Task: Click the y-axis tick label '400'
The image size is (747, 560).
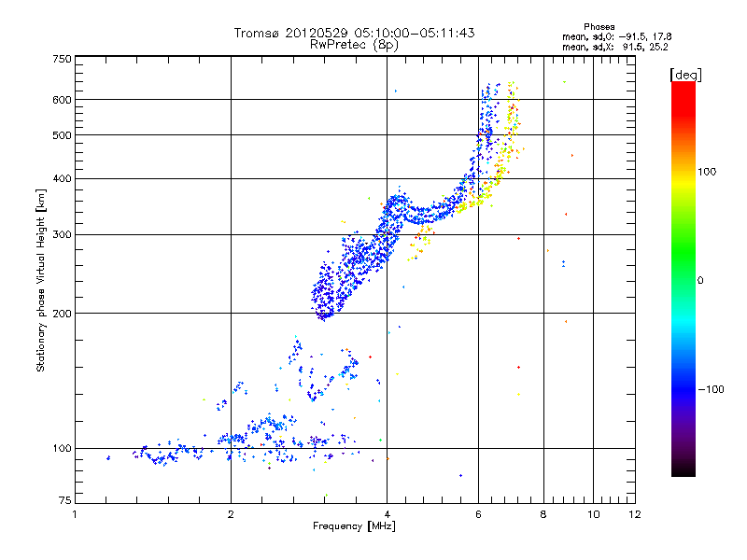Action: 62,179
